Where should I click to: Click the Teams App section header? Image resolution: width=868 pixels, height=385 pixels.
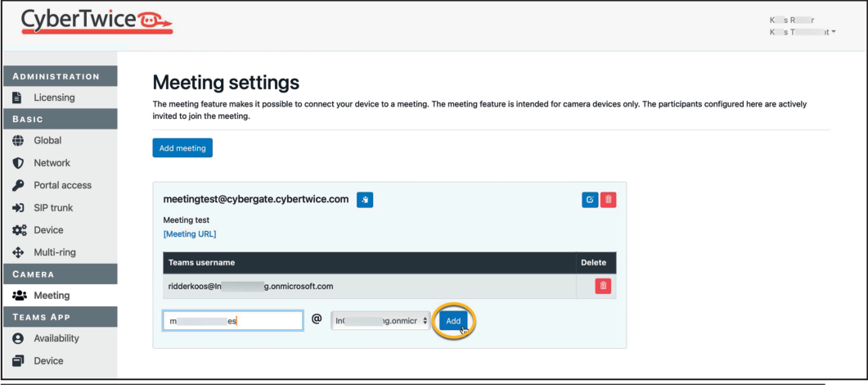(61, 317)
